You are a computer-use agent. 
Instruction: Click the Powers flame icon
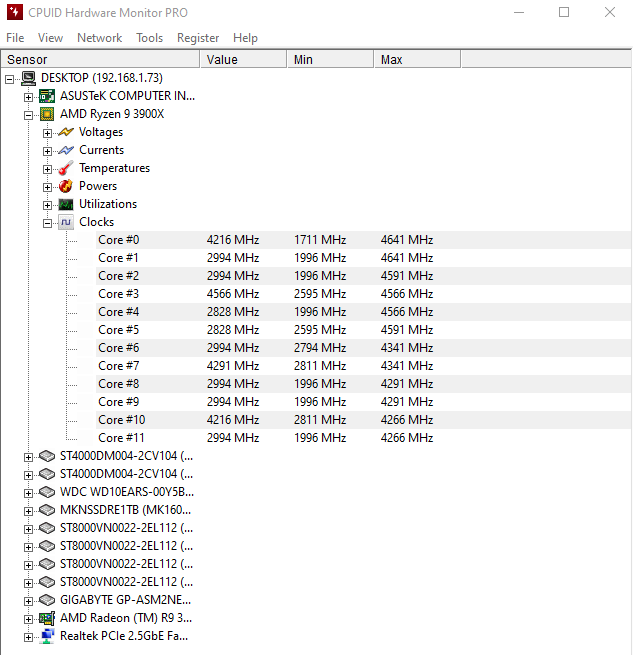click(66, 186)
